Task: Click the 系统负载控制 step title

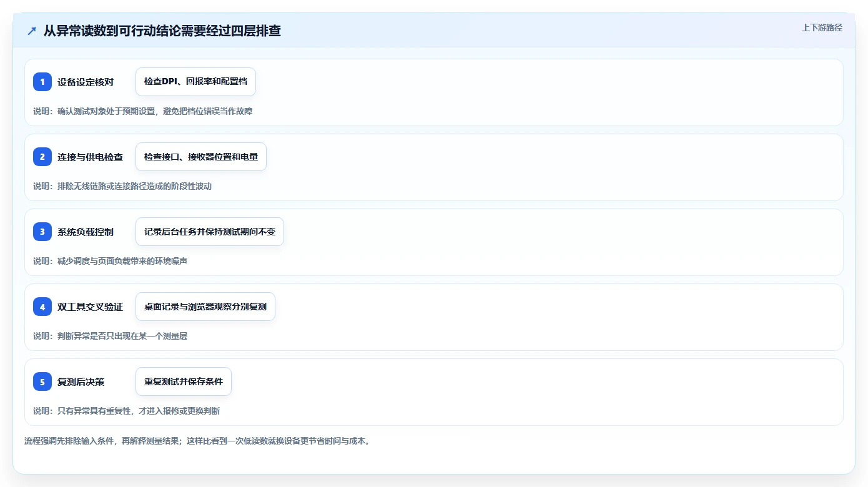Action: 86,232
